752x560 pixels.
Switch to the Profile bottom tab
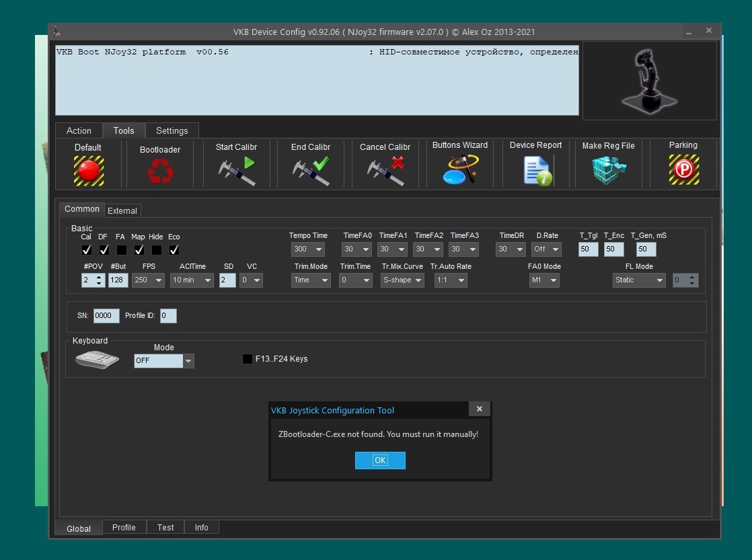click(x=124, y=528)
